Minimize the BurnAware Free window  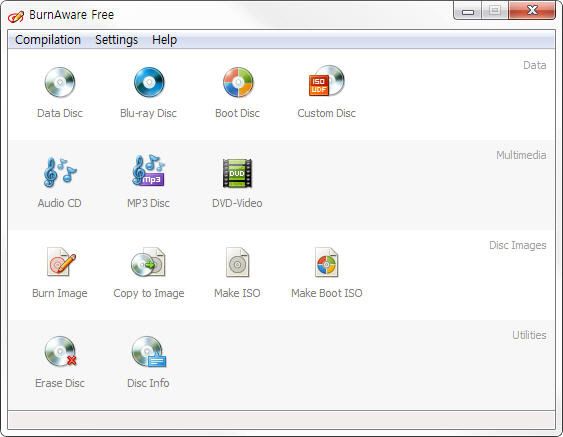pyautogui.click(x=467, y=11)
